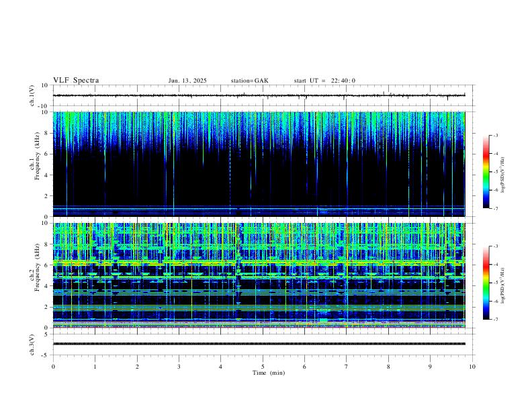The width and height of the screenshot is (532, 411).
Task: Click the ch.1 voltage waveform trace
Action: click(x=259, y=95)
